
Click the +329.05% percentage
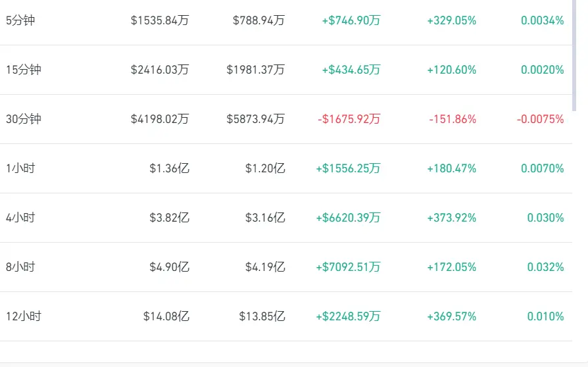click(x=452, y=20)
